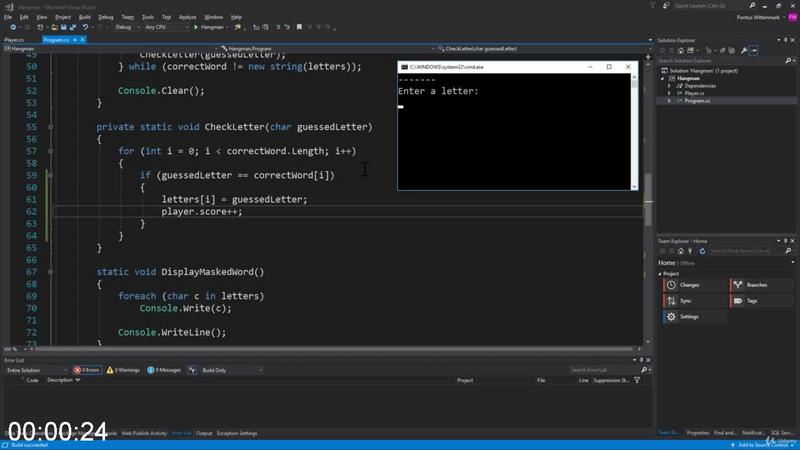Switch to the Player.cs tab
The width and height of the screenshot is (800, 450).
point(14,40)
